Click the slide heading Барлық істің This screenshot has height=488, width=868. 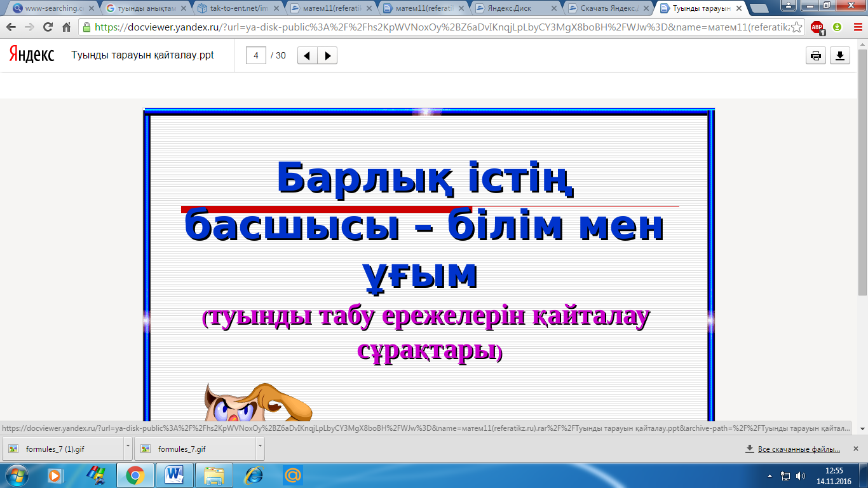point(426,177)
